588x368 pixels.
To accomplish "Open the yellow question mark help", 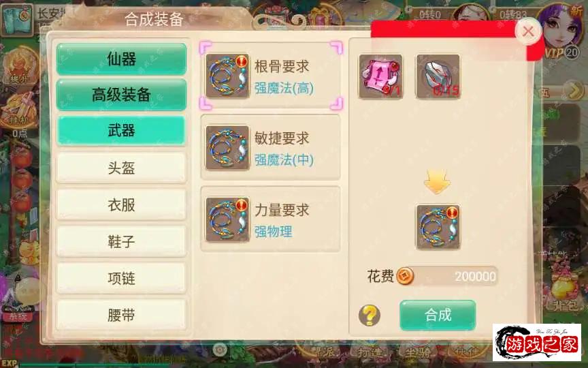I will (x=370, y=315).
